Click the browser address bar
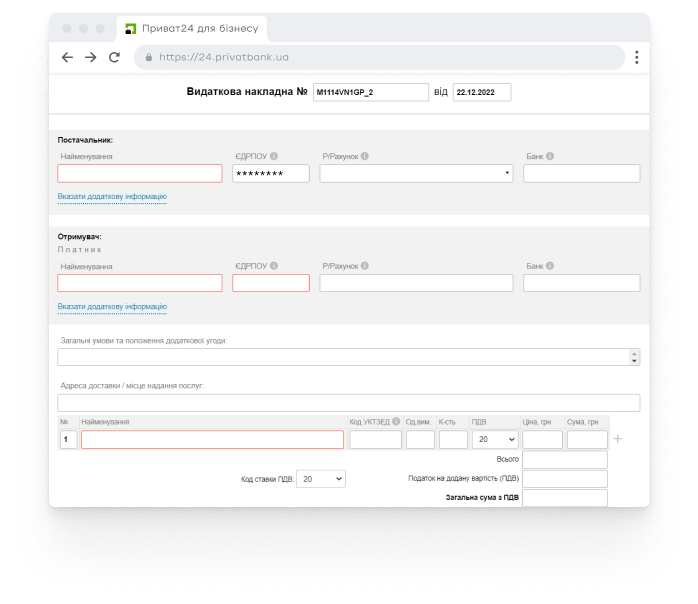 (380, 58)
